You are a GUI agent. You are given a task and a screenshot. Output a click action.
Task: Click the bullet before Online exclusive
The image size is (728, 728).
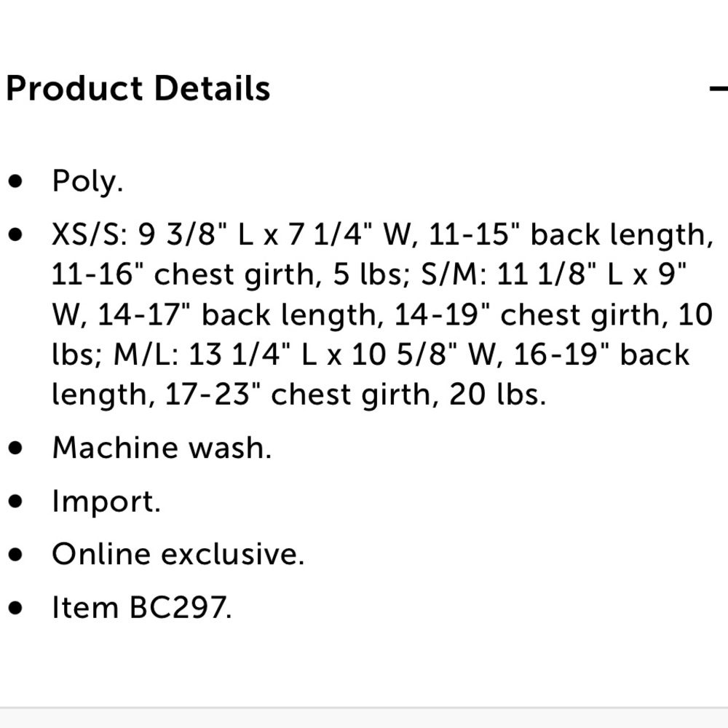coord(16,554)
